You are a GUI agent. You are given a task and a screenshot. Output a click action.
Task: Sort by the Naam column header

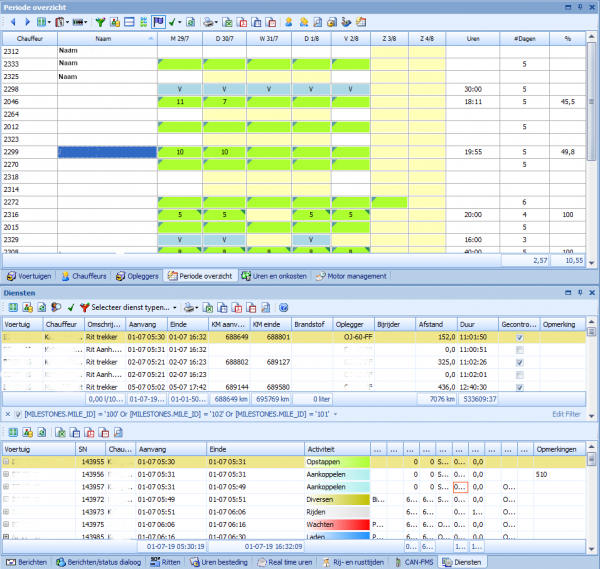[107, 39]
